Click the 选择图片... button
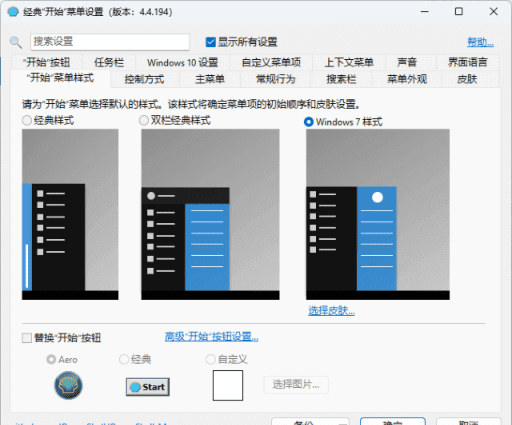512x425 pixels. (296, 385)
